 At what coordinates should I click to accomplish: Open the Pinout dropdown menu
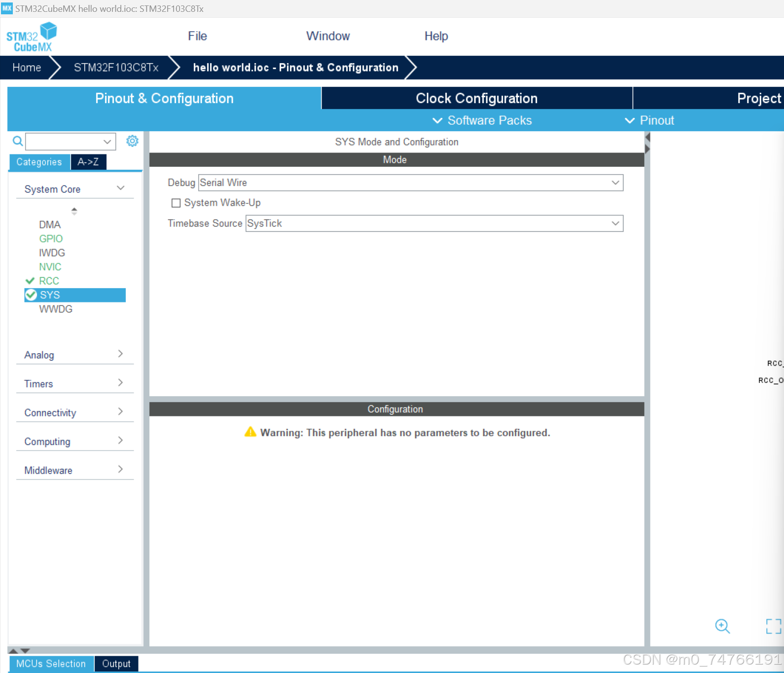pyautogui.click(x=649, y=120)
